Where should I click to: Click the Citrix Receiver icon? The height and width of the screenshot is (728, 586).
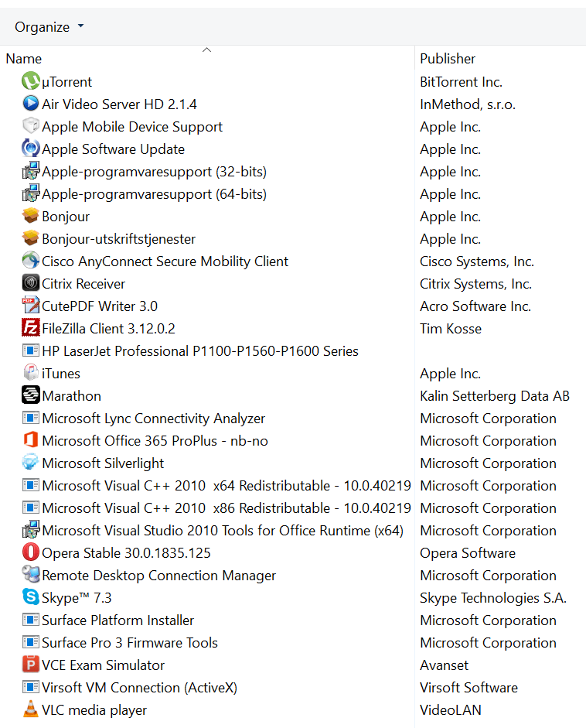[x=30, y=283]
